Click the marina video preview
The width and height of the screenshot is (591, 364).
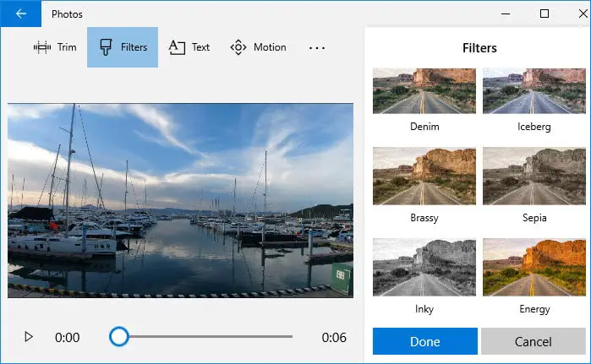click(180, 200)
